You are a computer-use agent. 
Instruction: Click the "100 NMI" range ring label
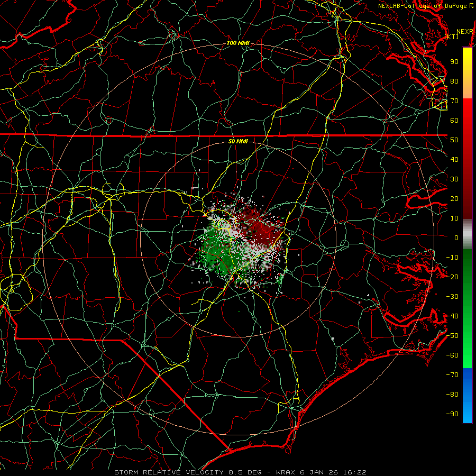pyautogui.click(x=238, y=43)
